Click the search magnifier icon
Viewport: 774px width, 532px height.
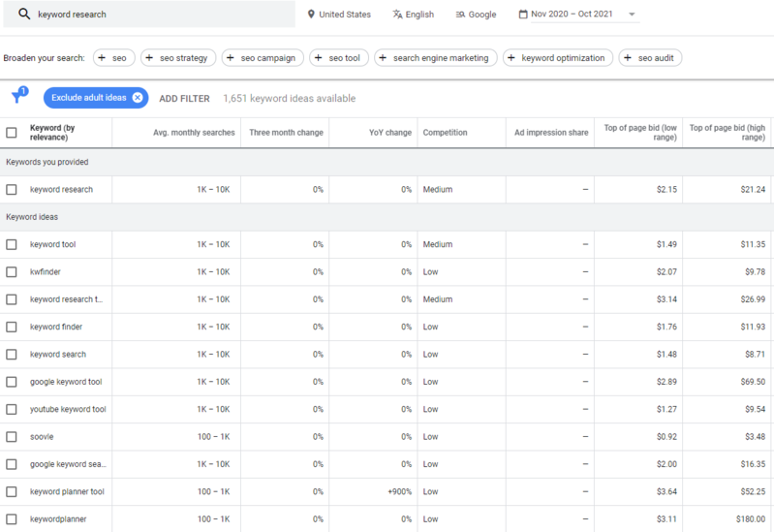click(x=24, y=15)
